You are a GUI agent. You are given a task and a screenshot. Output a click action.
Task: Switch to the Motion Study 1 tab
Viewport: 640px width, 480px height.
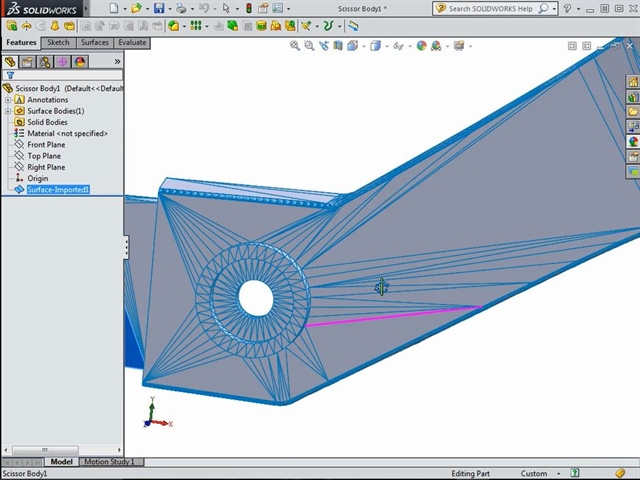(109, 462)
